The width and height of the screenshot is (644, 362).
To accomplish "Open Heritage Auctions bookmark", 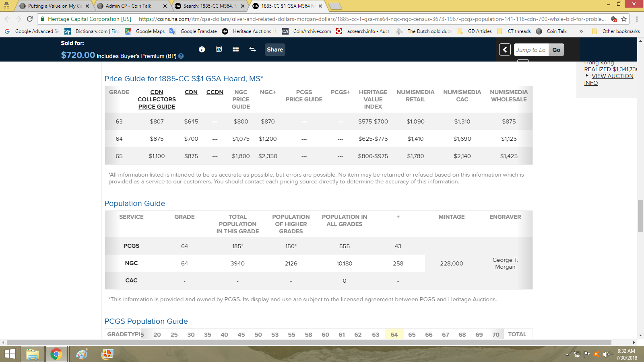I will (250, 31).
